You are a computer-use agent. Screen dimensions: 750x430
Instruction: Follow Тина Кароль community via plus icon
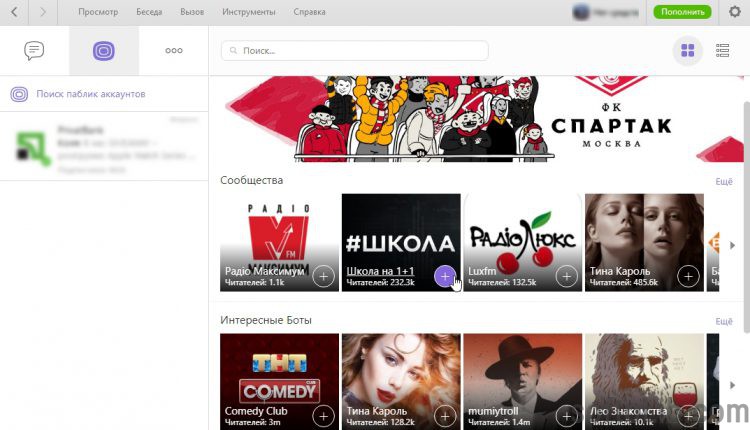(688, 276)
